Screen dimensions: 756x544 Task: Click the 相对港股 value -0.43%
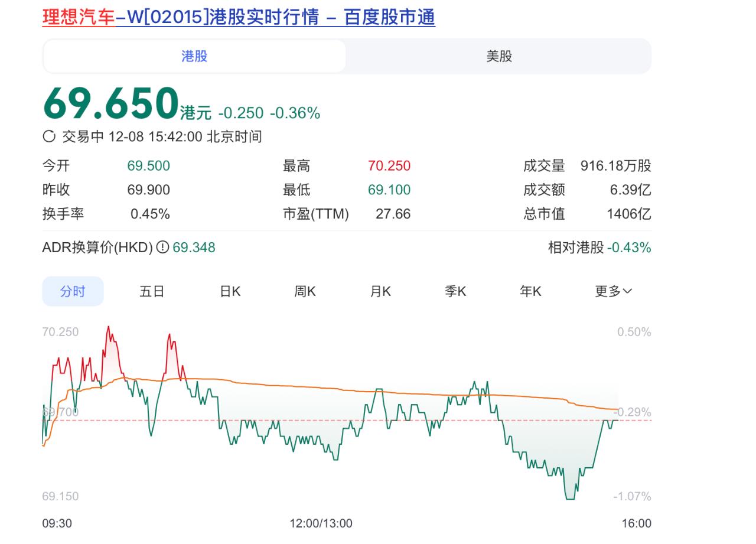pyautogui.click(x=629, y=247)
